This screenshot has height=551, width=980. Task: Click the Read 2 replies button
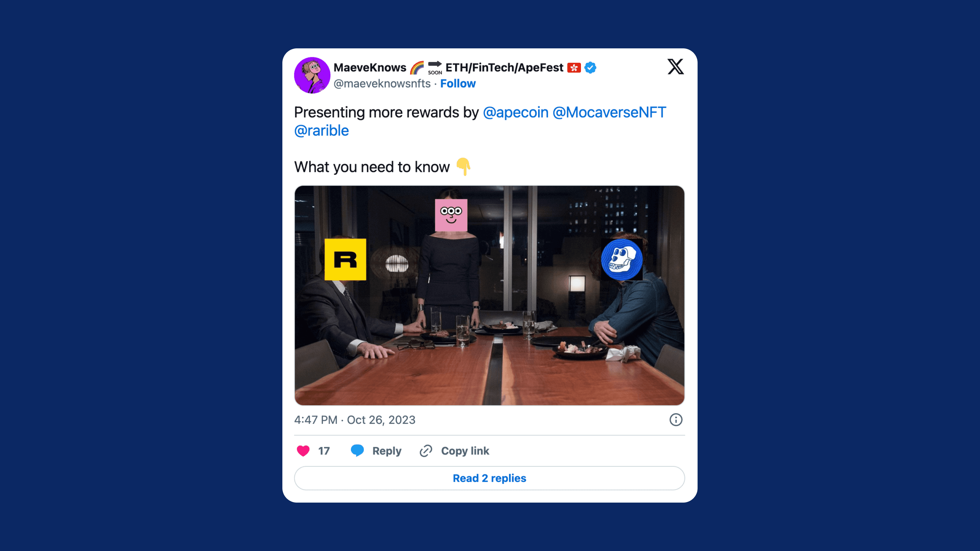(x=489, y=478)
